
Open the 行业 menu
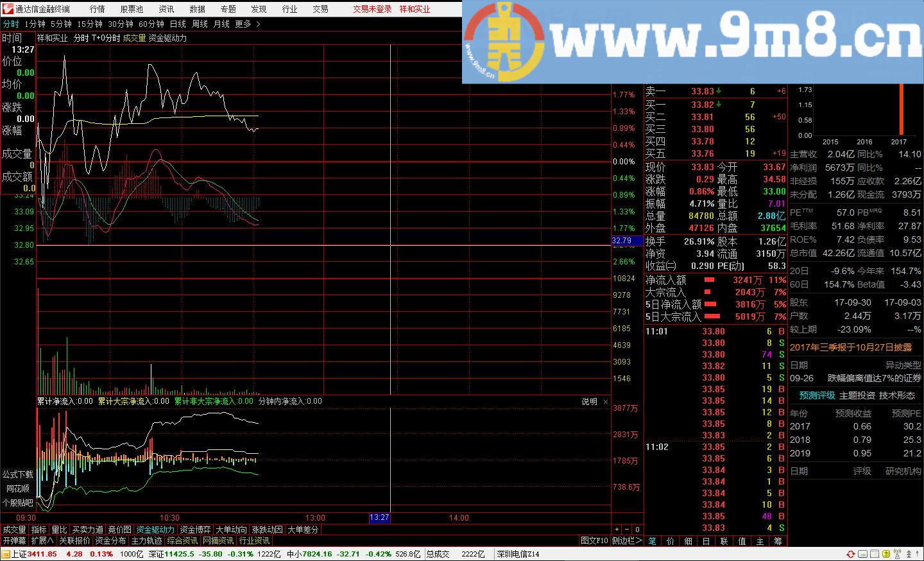point(290,9)
